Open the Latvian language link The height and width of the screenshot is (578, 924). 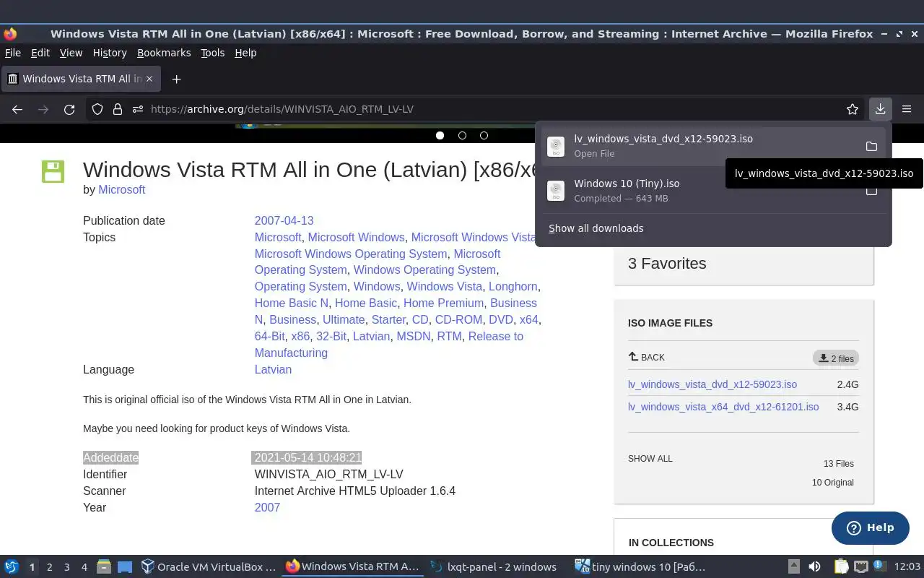pos(273,369)
